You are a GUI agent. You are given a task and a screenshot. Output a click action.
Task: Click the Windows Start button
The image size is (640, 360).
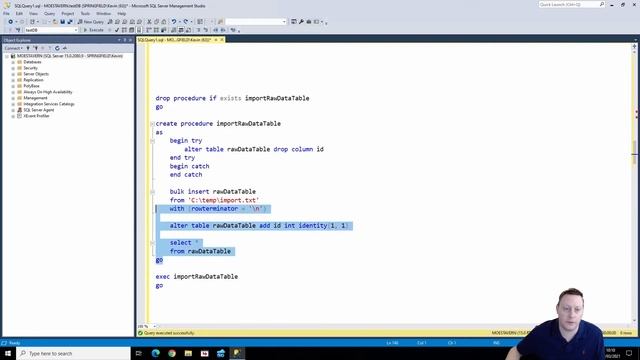(8, 353)
